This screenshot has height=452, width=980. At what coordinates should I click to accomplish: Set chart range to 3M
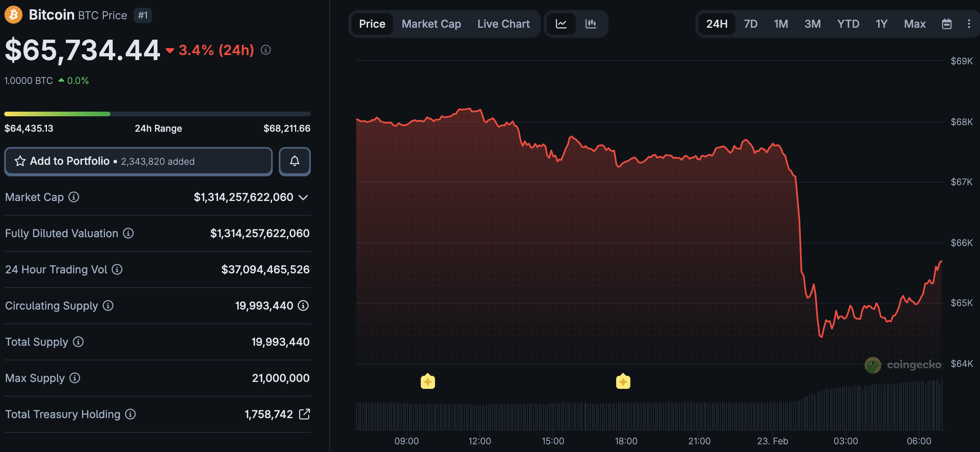813,24
